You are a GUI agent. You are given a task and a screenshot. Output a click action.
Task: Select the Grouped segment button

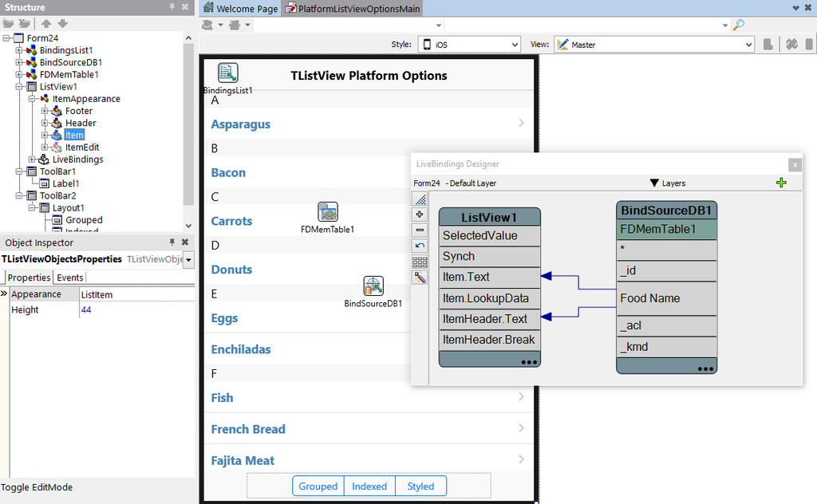click(x=318, y=486)
